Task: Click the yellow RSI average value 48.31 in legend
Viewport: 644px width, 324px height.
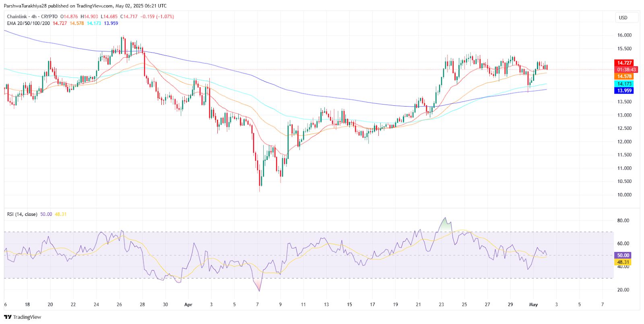Action: 61,214
